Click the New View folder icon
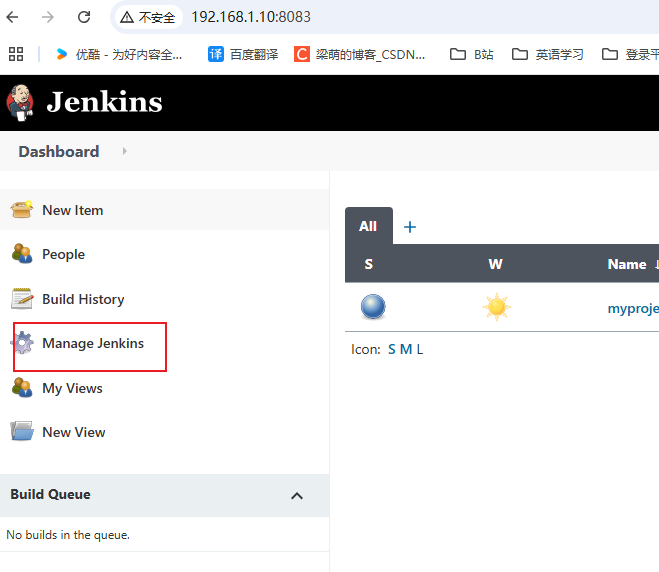Image resolution: width=659 pixels, height=572 pixels. [22, 431]
